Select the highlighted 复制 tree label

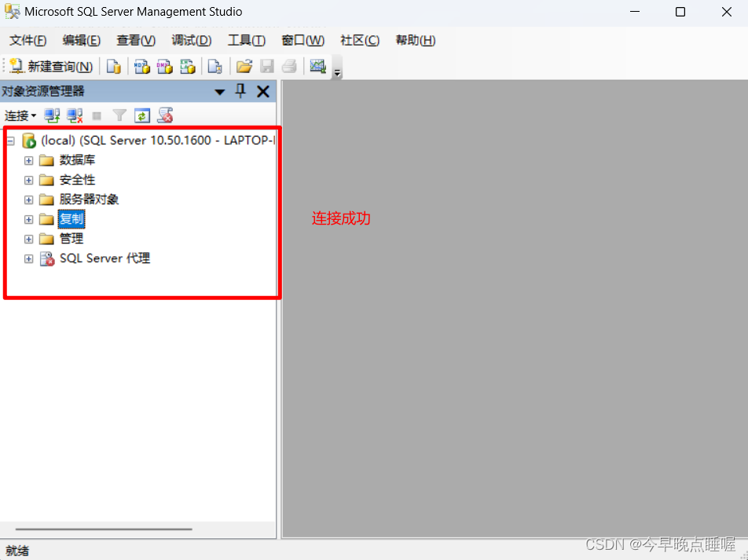[x=71, y=219]
